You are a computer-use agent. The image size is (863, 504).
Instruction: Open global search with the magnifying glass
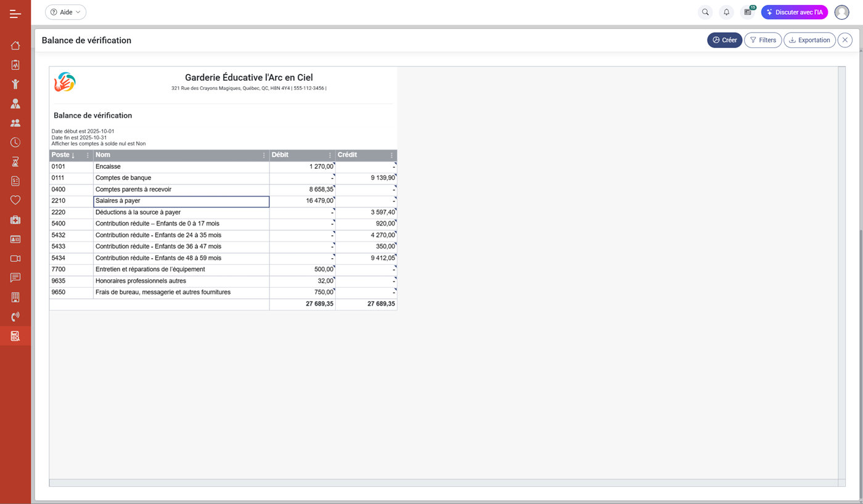coord(705,12)
